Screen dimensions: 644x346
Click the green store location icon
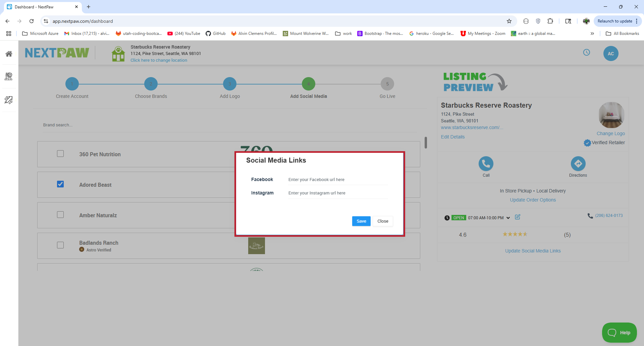click(118, 54)
